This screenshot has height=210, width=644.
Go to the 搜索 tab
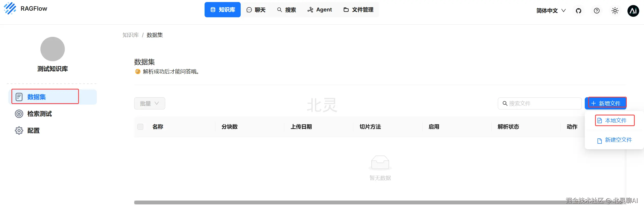[x=286, y=10]
